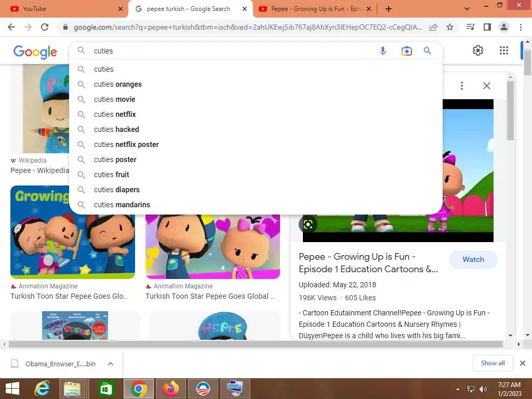Open the 'Pepee - Growing Up is Fun' title link
The width and height of the screenshot is (532, 399).
368,263
